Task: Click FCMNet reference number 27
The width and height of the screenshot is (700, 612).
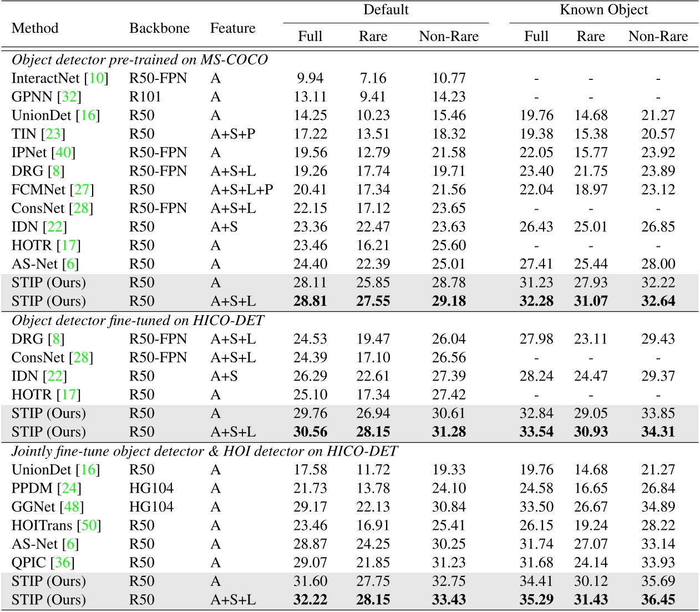Action: pos(82,190)
